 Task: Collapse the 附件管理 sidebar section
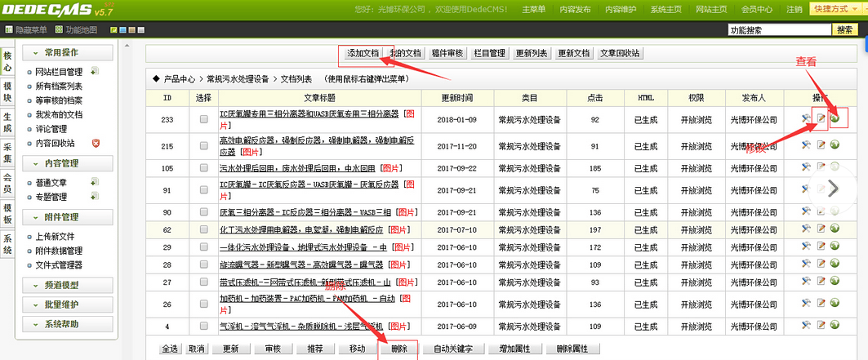pos(68,217)
